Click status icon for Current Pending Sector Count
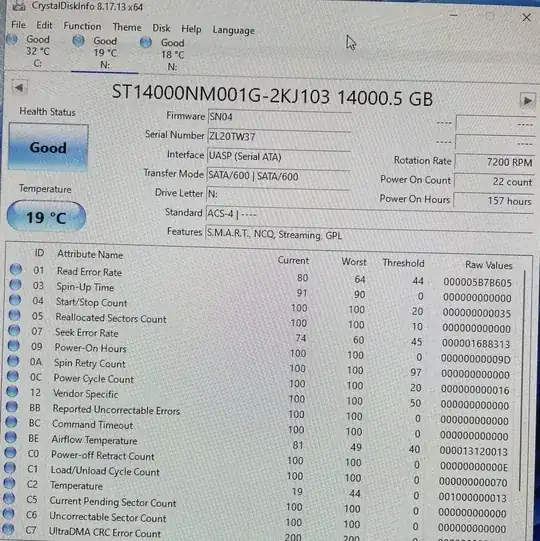This screenshot has height=541, width=540. (x=9, y=498)
